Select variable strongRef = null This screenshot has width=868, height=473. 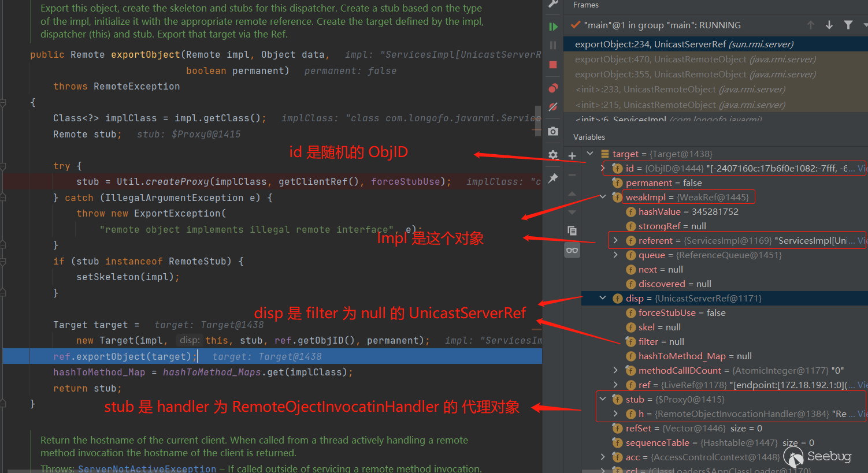point(672,226)
